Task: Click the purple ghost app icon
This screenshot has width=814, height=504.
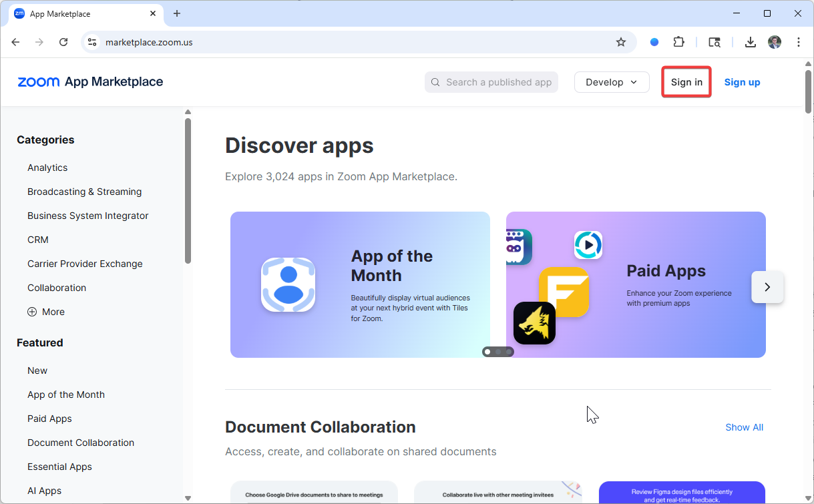Action: pyautogui.click(x=519, y=247)
